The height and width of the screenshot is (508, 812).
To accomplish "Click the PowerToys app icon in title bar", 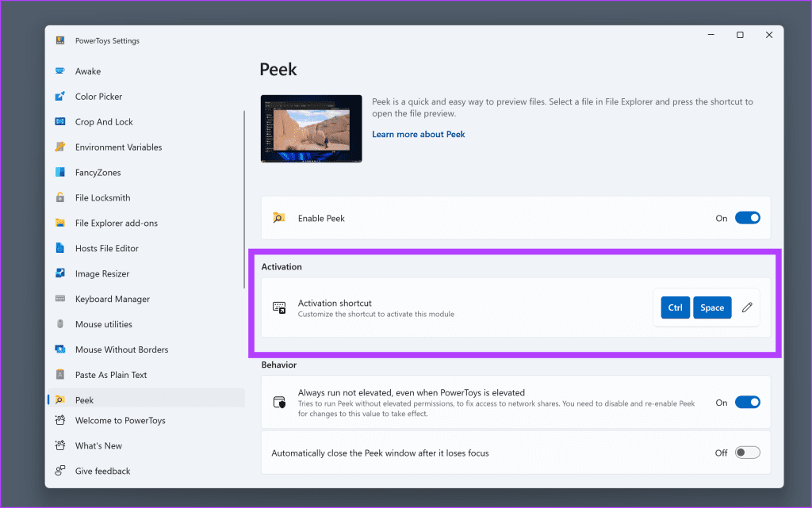I will 60,40.
